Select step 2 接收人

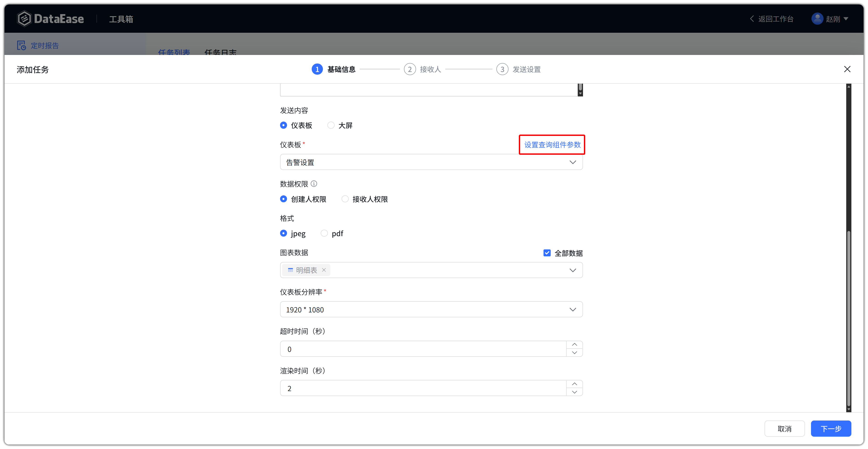coord(423,69)
